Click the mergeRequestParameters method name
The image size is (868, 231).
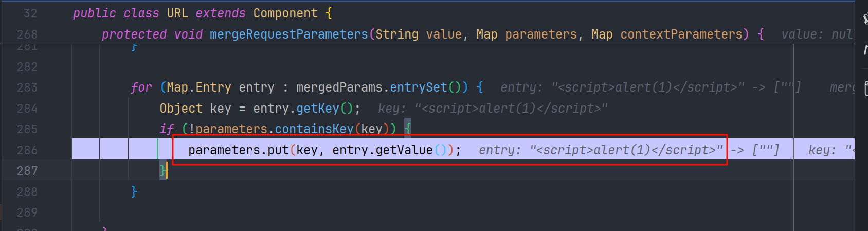pos(289,34)
